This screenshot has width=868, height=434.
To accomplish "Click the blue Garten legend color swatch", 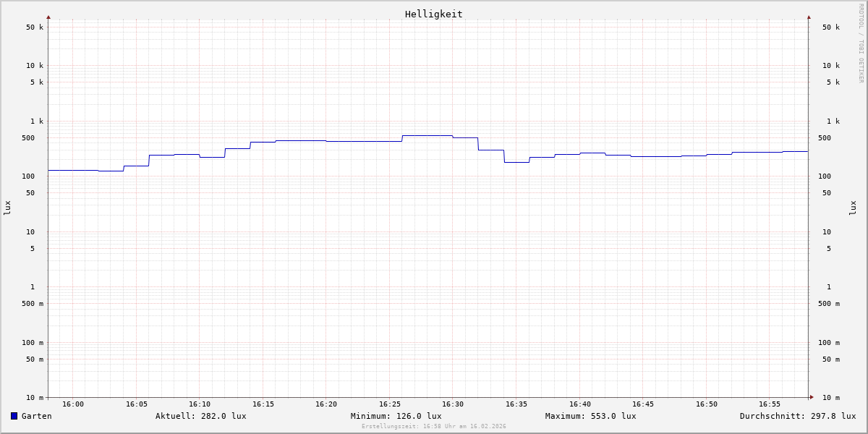I will point(14,416).
